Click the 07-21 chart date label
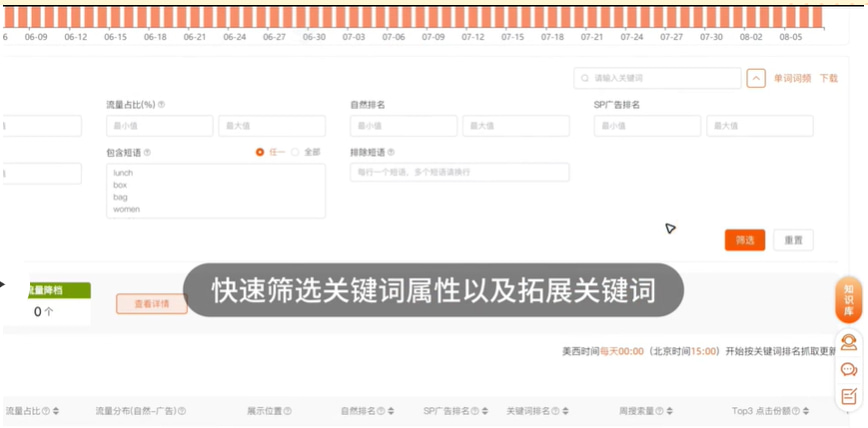Screen dimensions: 868x428 [x=592, y=37]
